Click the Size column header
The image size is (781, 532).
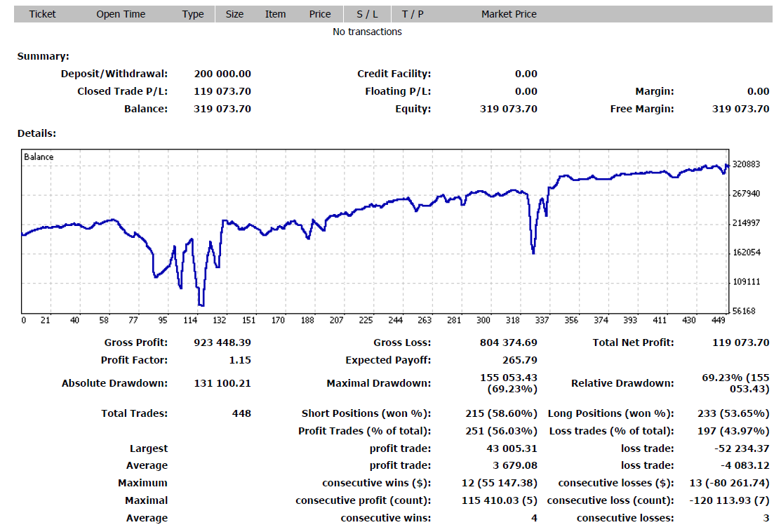[235, 14]
